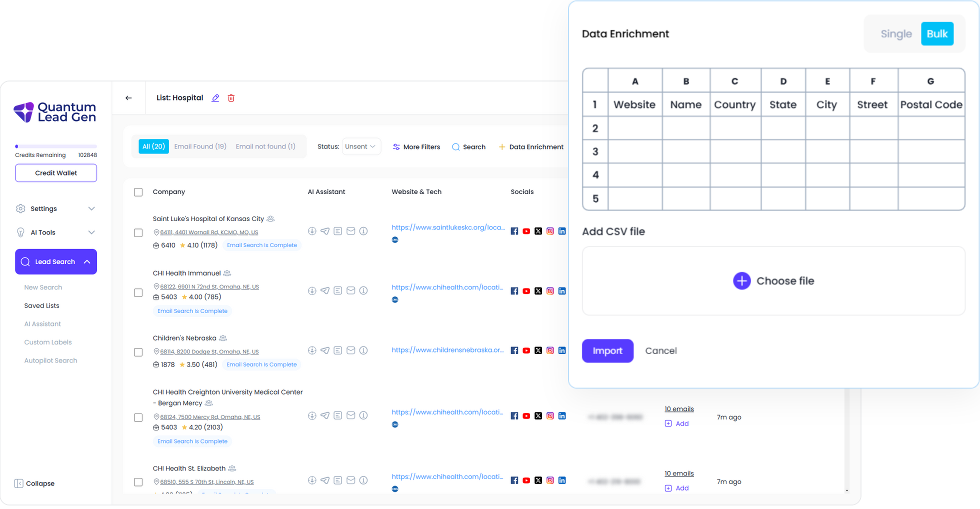980x509 pixels.
Task: Click LinkedIn icon for Bergan Mercy row
Action: 562,416
